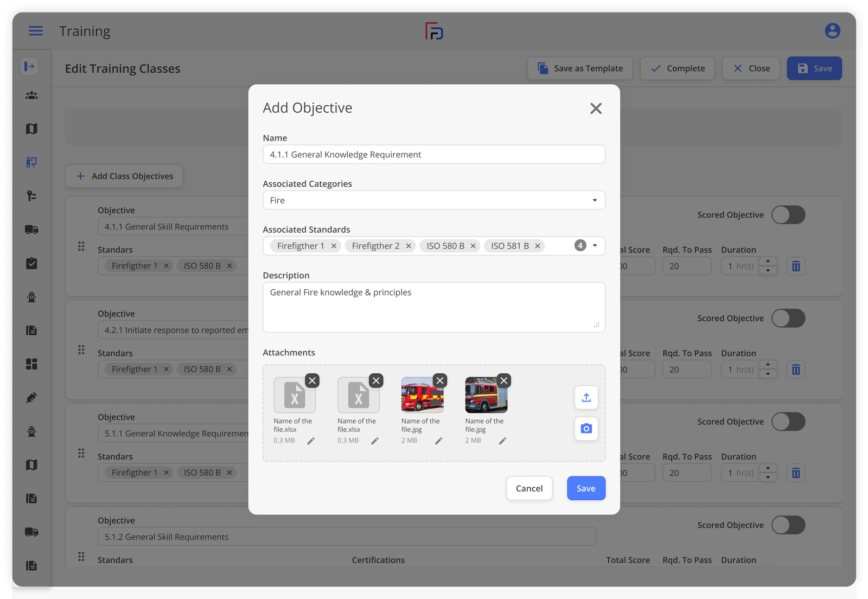Select the clipboard-check icon in the sidebar
The height and width of the screenshot is (599, 868).
31,263
